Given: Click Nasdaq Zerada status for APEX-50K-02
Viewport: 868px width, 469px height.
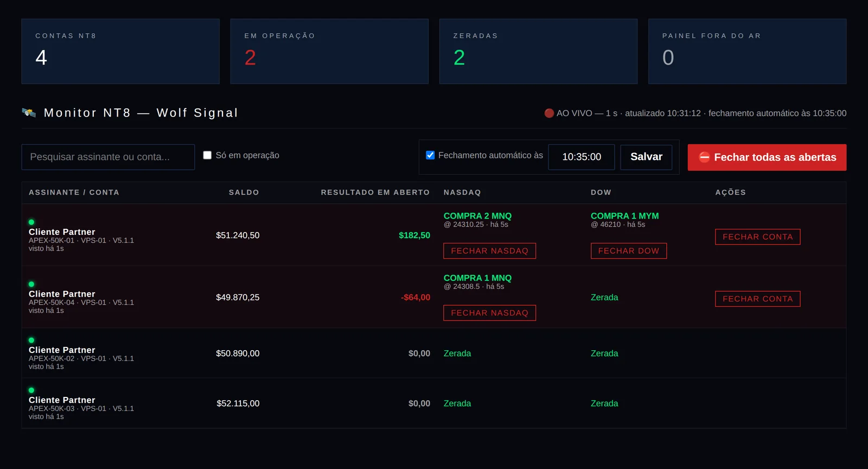Looking at the screenshot, I should pos(457,354).
